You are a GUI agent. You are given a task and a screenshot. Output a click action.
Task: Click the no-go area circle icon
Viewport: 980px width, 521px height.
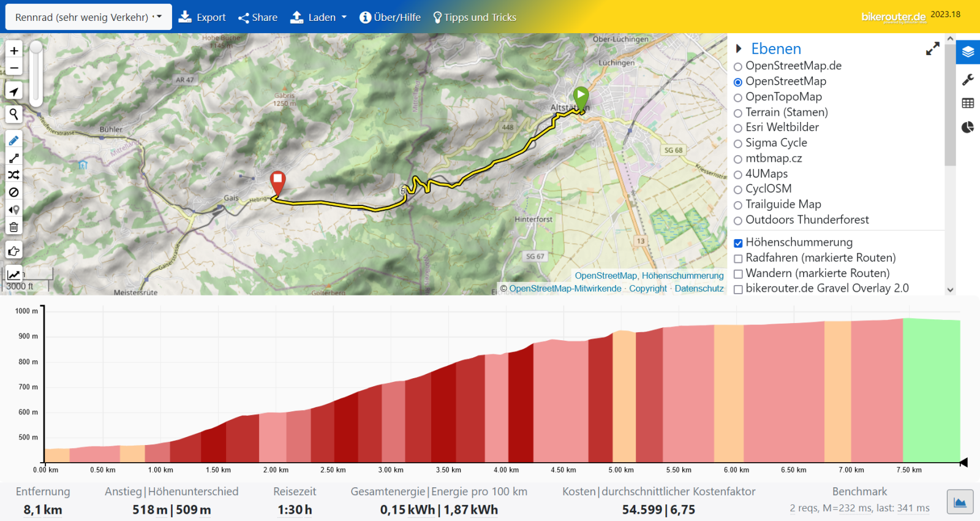(x=14, y=192)
